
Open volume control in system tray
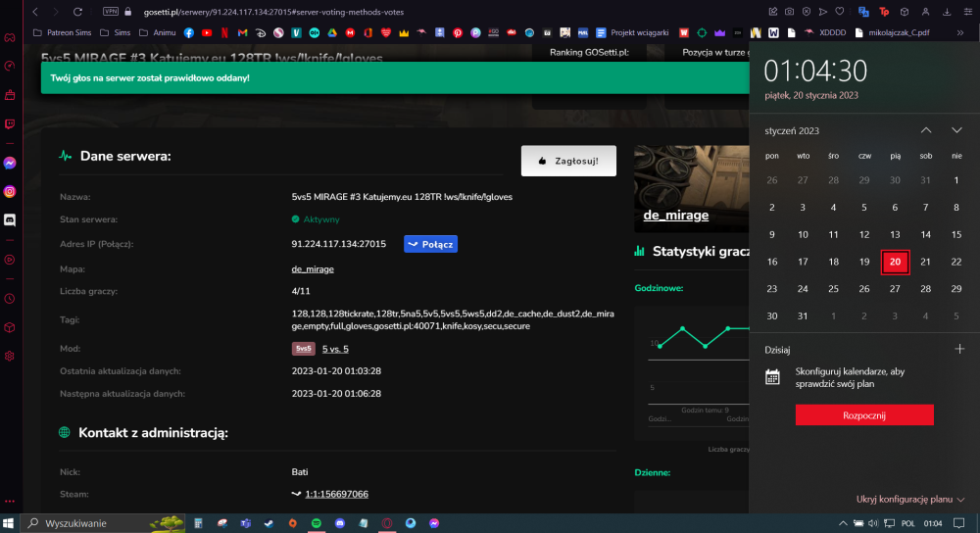[x=873, y=523]
